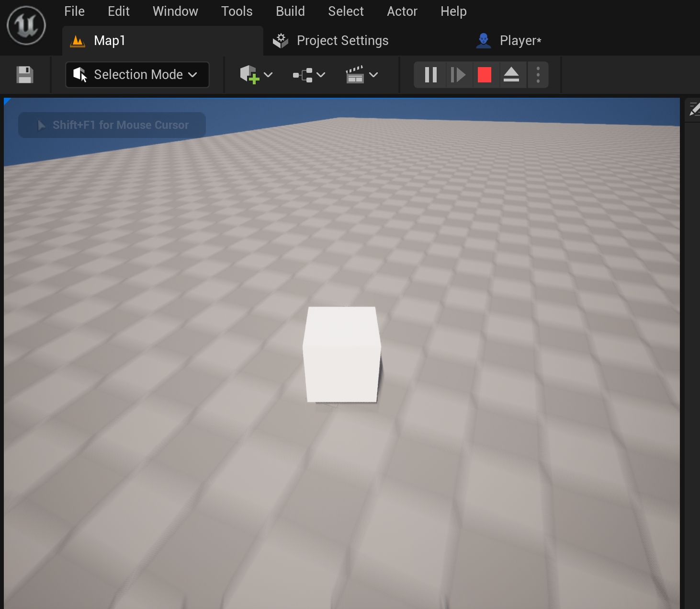Click the add content cube icon
The width and height of the screenshot is (700, 609).
pyautogui.click(x=249, y=75)
